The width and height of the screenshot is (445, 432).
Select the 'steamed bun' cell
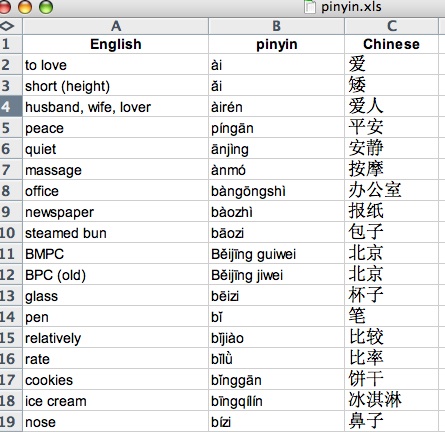click(x=115, y=233)
